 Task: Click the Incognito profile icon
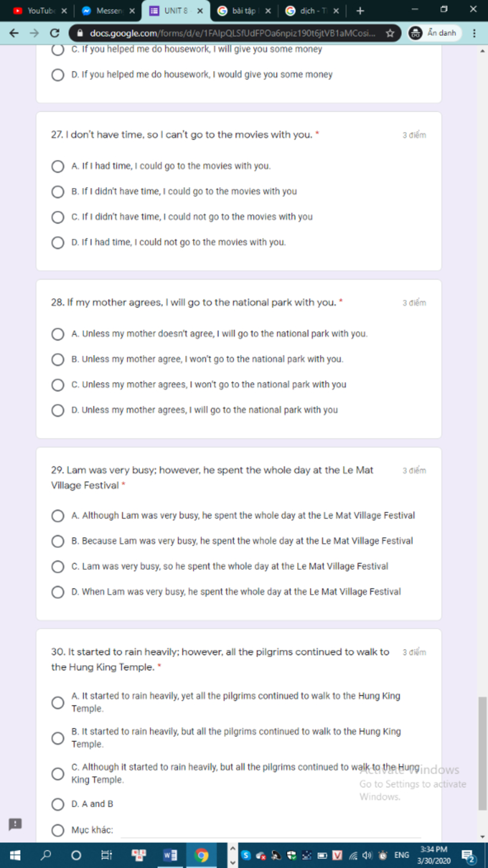416,33
